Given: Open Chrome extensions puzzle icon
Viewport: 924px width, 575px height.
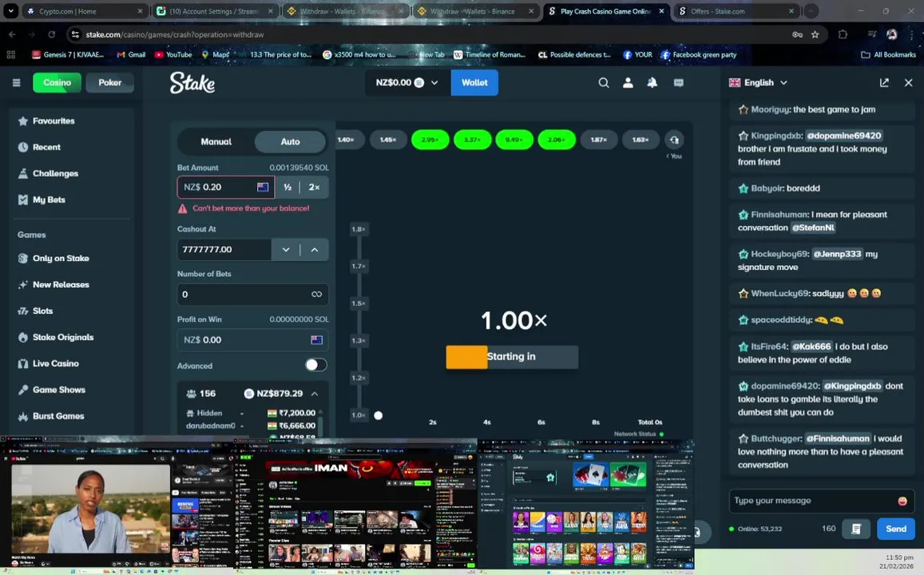Looking at the screenshot, I should point(842,34).
